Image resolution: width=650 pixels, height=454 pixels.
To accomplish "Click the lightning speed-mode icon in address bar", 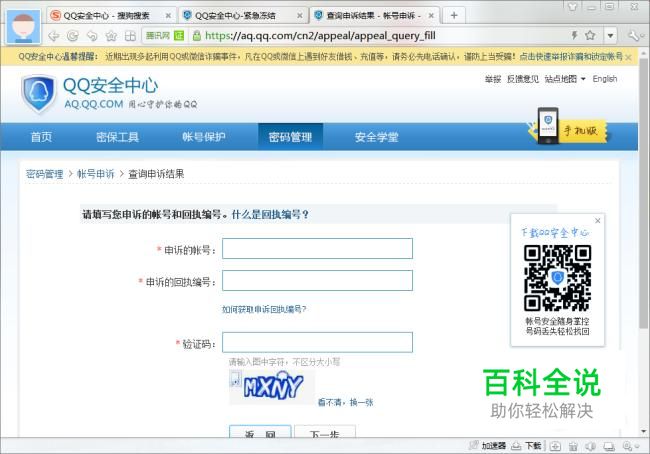I will pyautogui.click(x=575, y=35).
